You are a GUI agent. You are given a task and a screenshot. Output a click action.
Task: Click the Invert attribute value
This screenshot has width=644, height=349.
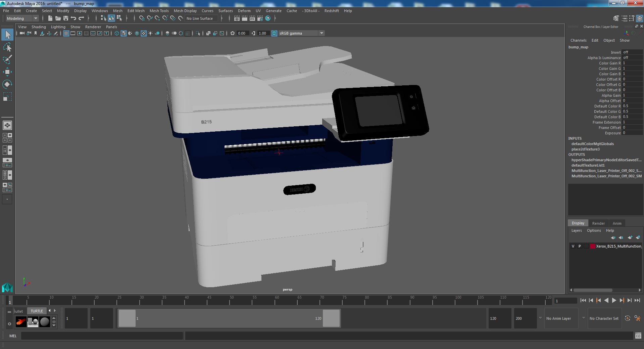(632, 52)
